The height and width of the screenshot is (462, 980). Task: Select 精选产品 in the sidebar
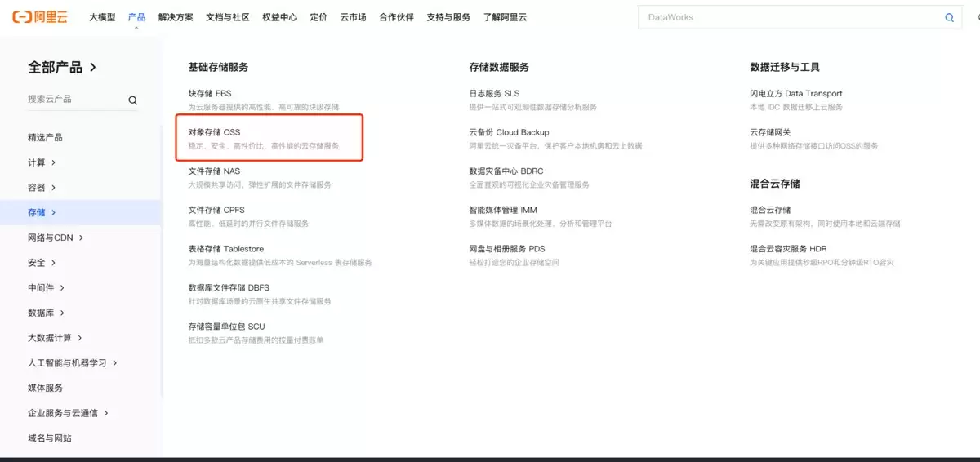pos(45,137)
